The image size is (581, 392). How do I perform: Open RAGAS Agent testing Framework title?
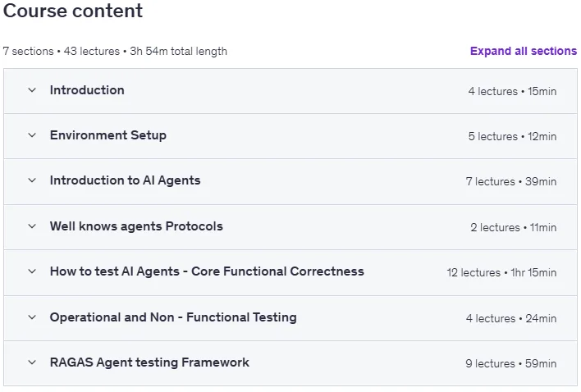[149, 362]
